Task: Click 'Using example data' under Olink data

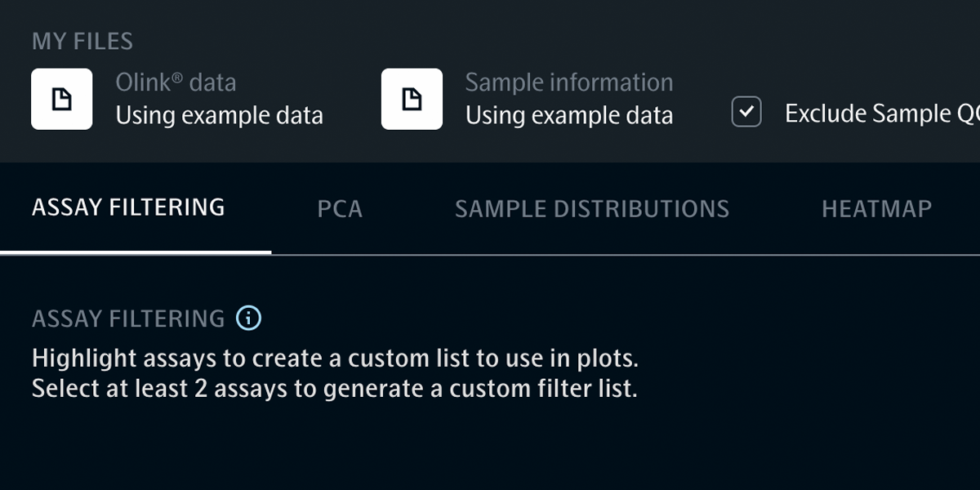Action: (x=220, y=116)
